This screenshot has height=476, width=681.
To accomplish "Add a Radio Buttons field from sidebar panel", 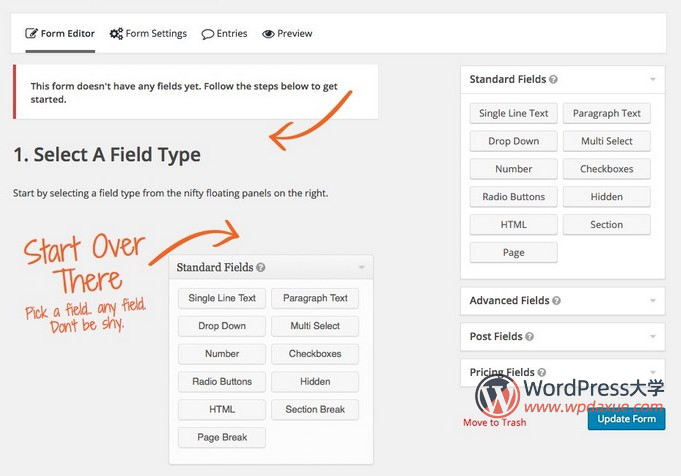I will click(x=513, y=197).
